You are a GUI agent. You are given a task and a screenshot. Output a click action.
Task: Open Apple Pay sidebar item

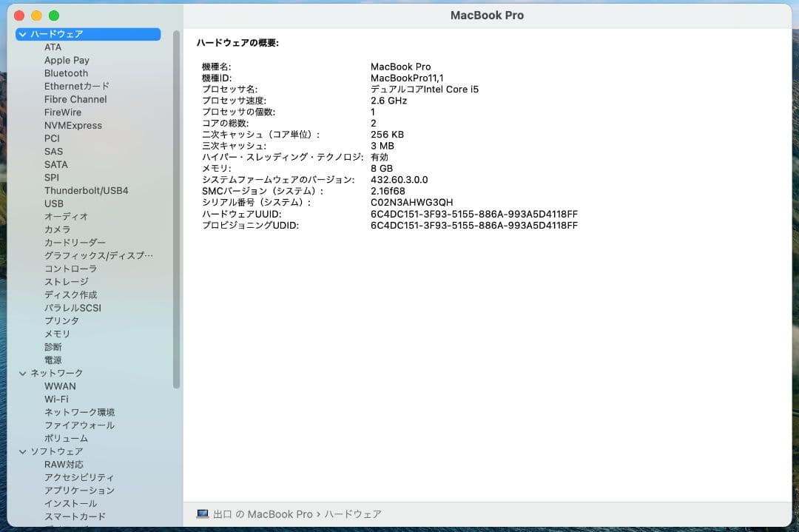click(67, 60)
